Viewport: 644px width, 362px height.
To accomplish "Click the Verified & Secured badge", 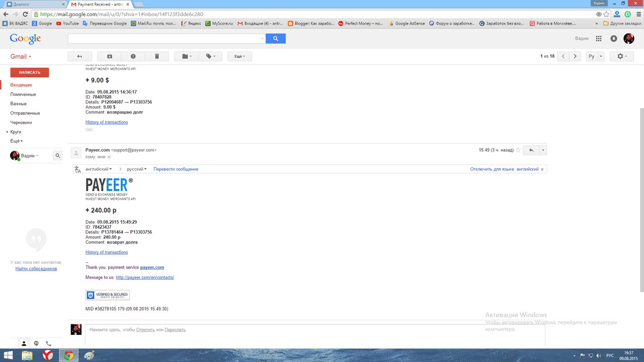I will (x=108, y=295).
